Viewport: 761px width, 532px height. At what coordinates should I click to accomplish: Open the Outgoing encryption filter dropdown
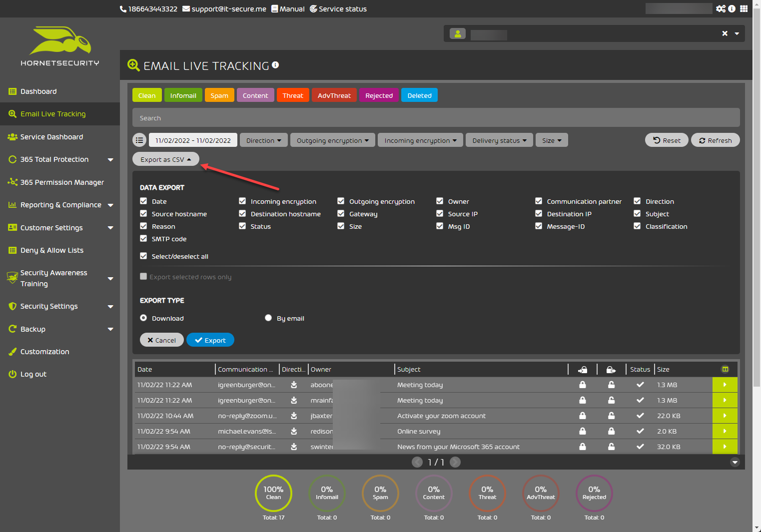coord(332,140)
